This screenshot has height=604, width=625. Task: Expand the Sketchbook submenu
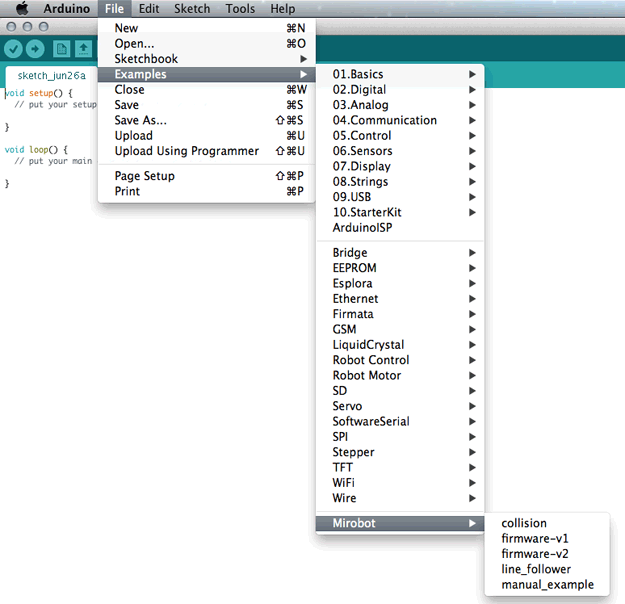point(206,59)
